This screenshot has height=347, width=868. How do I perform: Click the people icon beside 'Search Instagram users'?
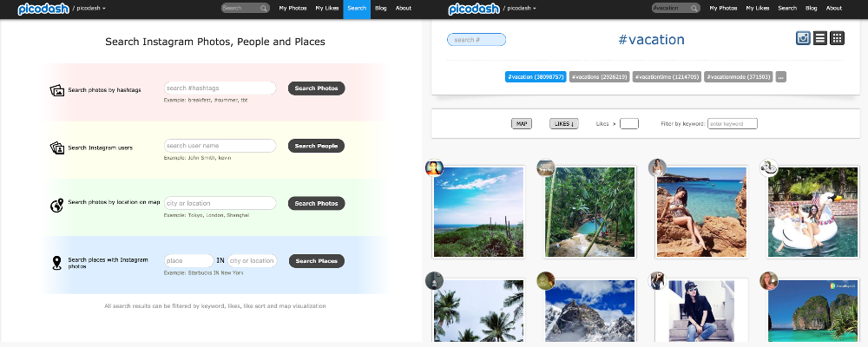(x=57, y=147)
